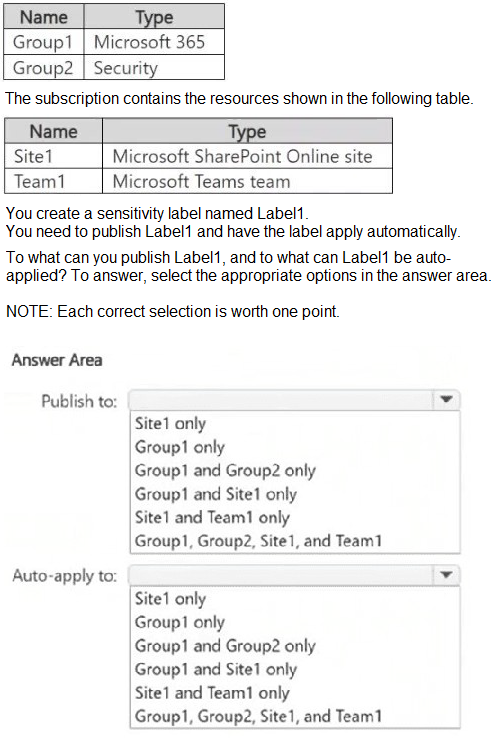Click the Microsoft SharePoint Online site cell
This screenshot has height=746, width=496.
tap(247, 156)
